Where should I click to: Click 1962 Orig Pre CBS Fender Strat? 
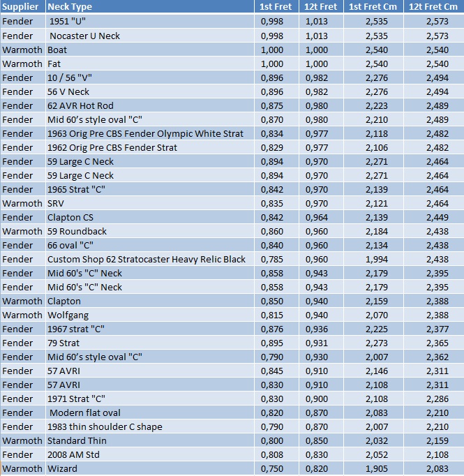point(150,147)
